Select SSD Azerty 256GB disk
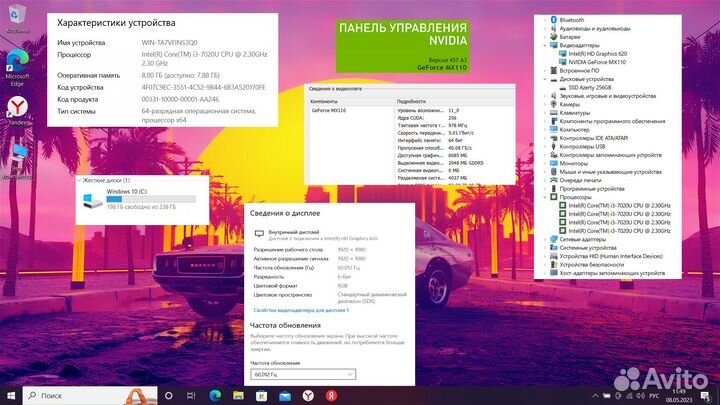This screenshot has height=405, width=720. (590, 87)
